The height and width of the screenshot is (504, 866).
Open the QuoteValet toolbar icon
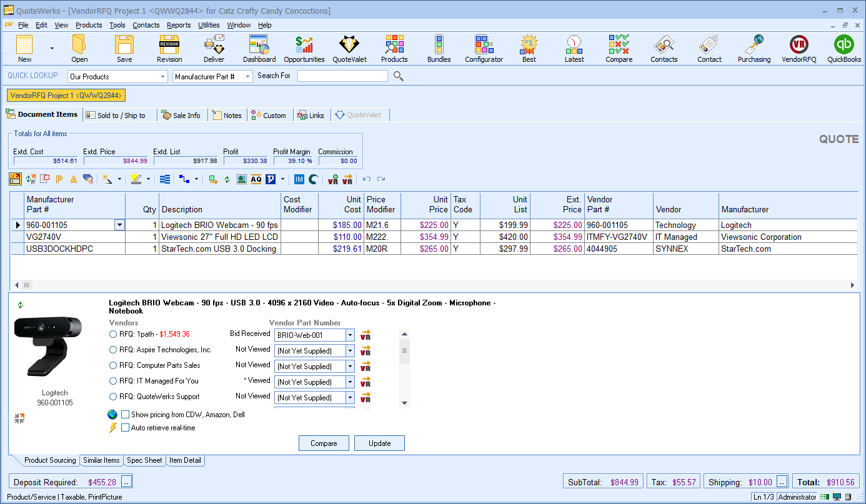click(x=349, y=48)
